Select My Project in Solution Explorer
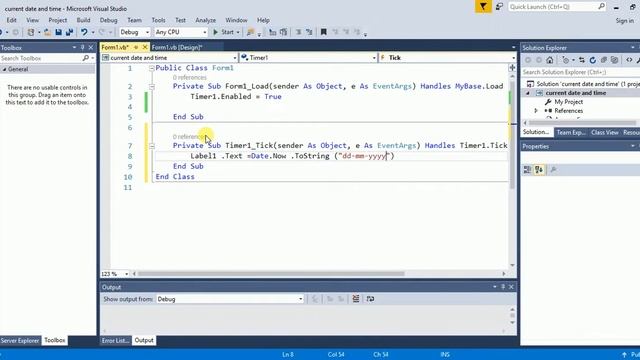Viewport: 640px width, 360px height. [x=569, y=102]
